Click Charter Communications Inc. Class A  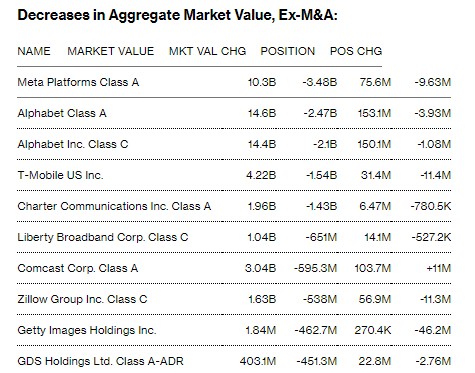114,206
